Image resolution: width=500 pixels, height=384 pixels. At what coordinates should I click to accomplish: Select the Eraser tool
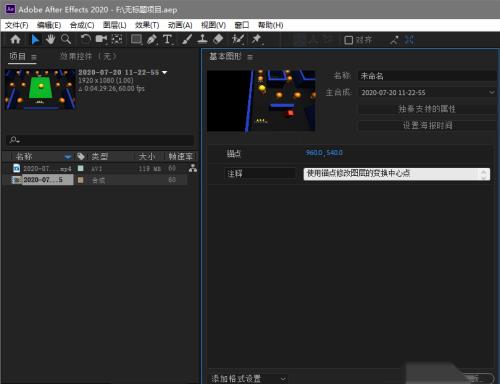click(218, 40)
